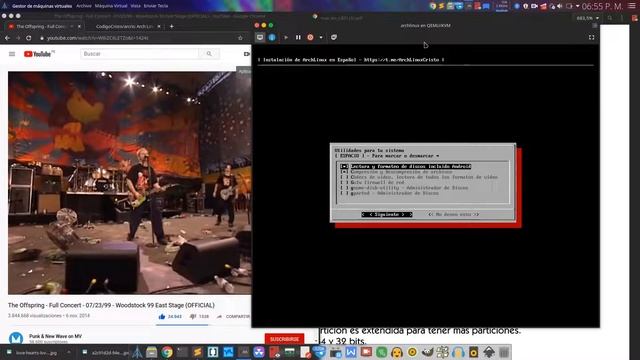Open Sublime Text from the dock
The width and height of the screenshot is (640, 360).
[198, 352]
